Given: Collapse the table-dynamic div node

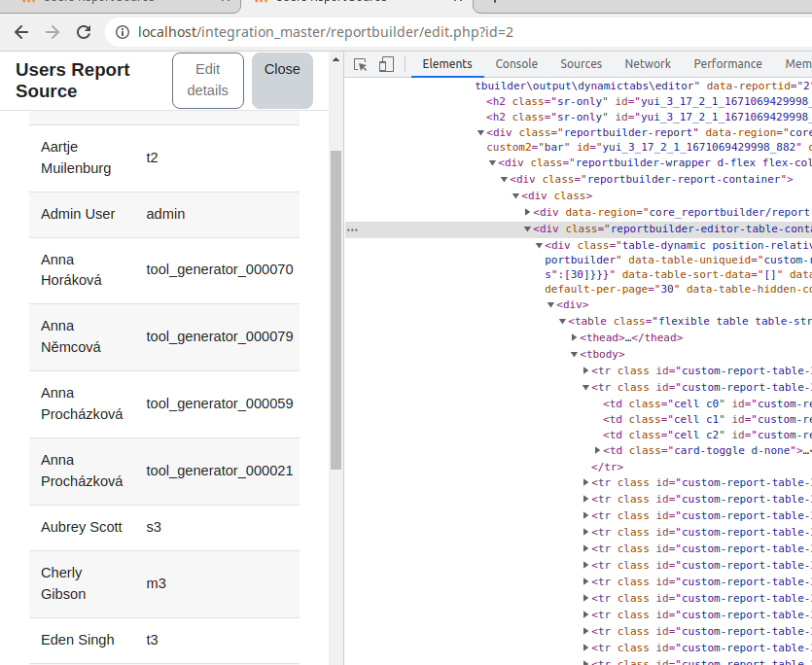Looking at the screenshot, I should click(x=539, y=246).
